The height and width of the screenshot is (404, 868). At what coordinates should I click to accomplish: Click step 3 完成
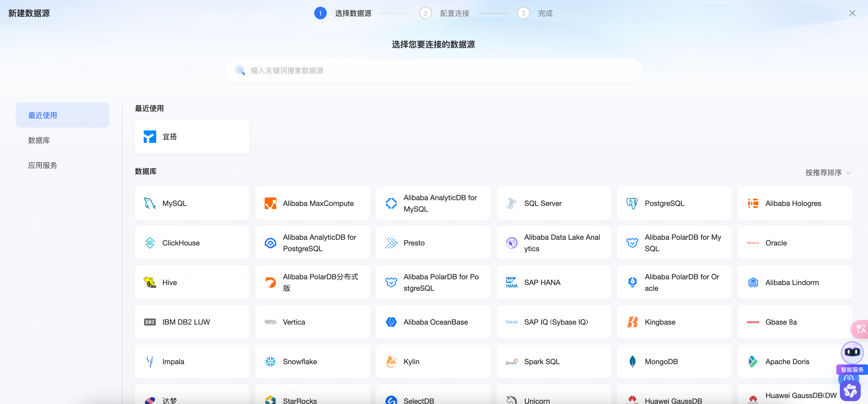(535, 13)
